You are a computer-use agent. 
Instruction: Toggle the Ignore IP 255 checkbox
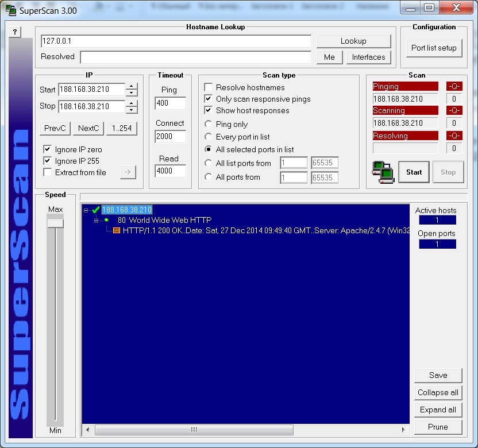(47, 161)
